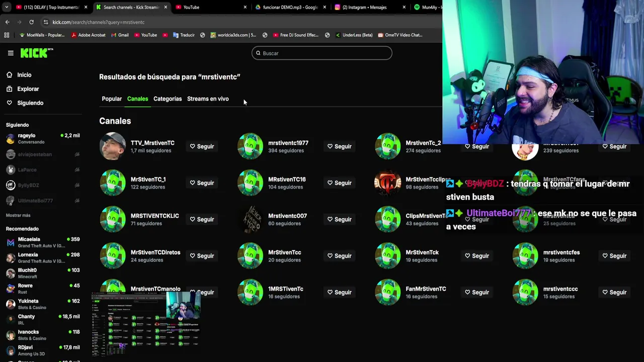This screenshot has width=644, height=362.
Task: Switch to the funcionar DEMO.mp3 tab
Action: (290, 7)
